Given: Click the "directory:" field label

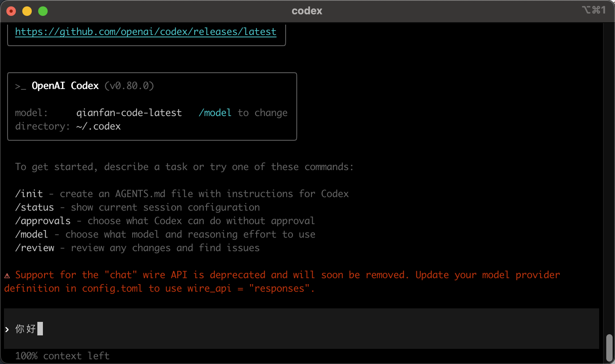Looking at the screenshot, I should (43, 126).
